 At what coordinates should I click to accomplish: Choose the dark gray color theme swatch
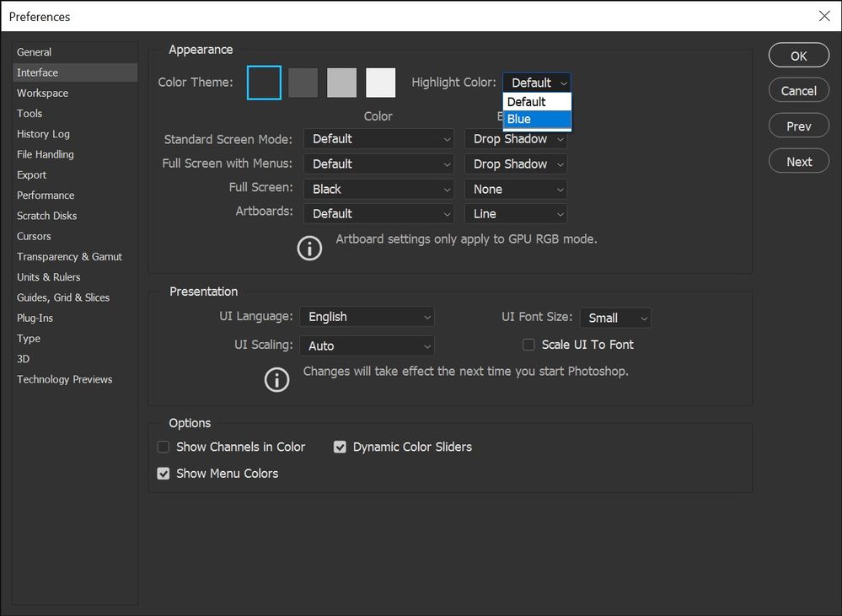[303, 83]
